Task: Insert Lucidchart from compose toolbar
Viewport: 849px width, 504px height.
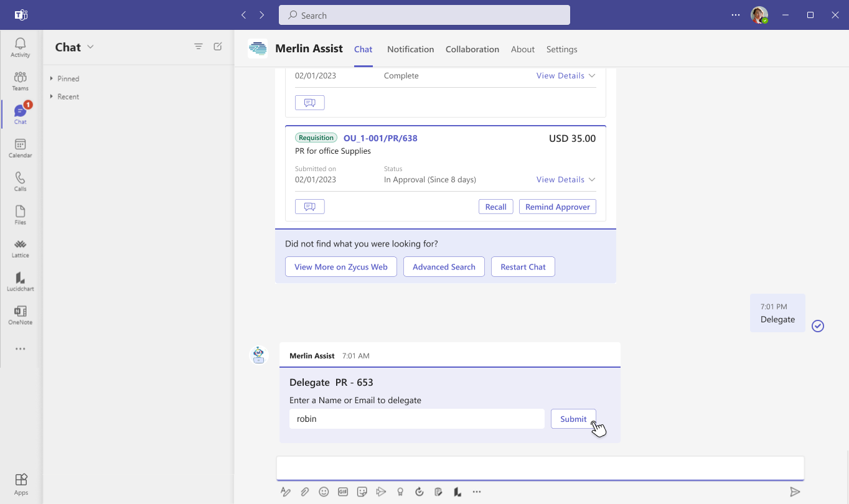Action: click(457, 492)
